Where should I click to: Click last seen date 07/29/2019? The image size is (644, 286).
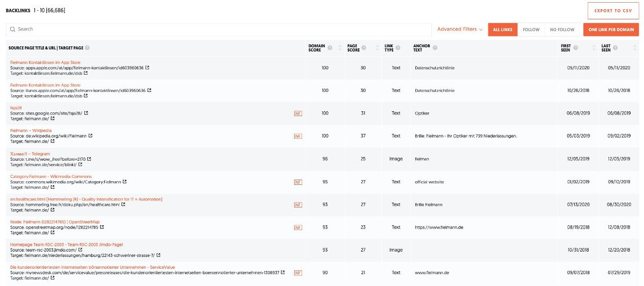(619, 273)
